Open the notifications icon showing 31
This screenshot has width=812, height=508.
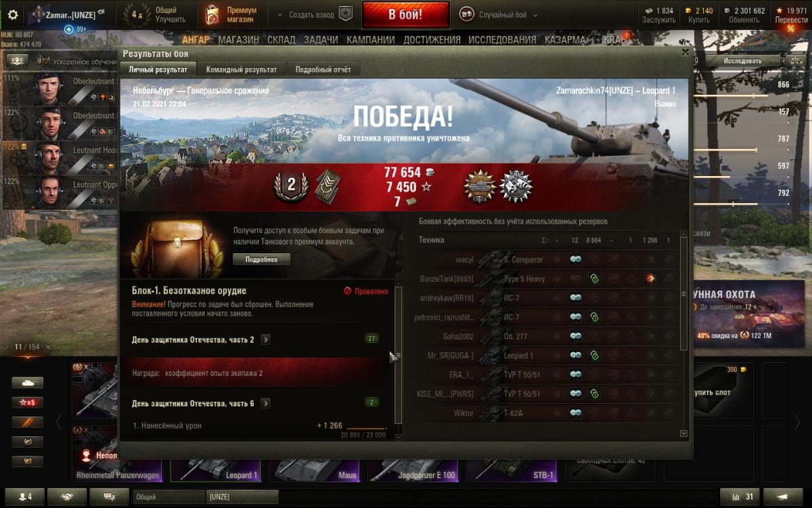(740, 496)
